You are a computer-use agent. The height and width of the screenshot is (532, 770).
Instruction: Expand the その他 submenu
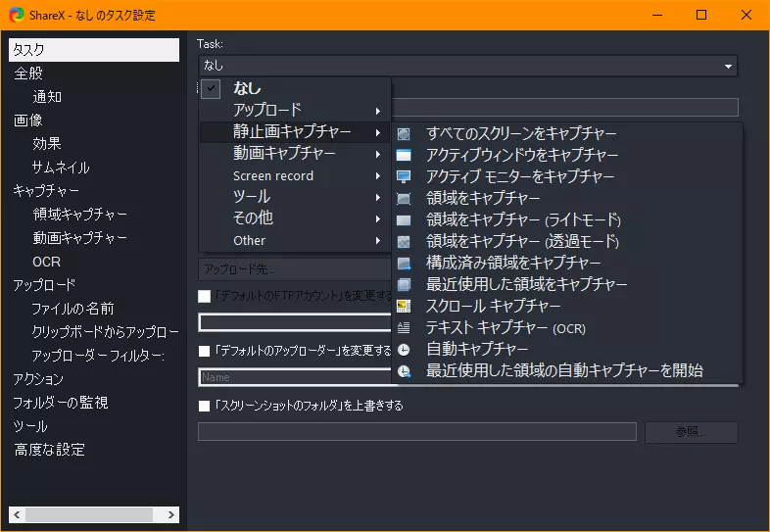[295, 218]
